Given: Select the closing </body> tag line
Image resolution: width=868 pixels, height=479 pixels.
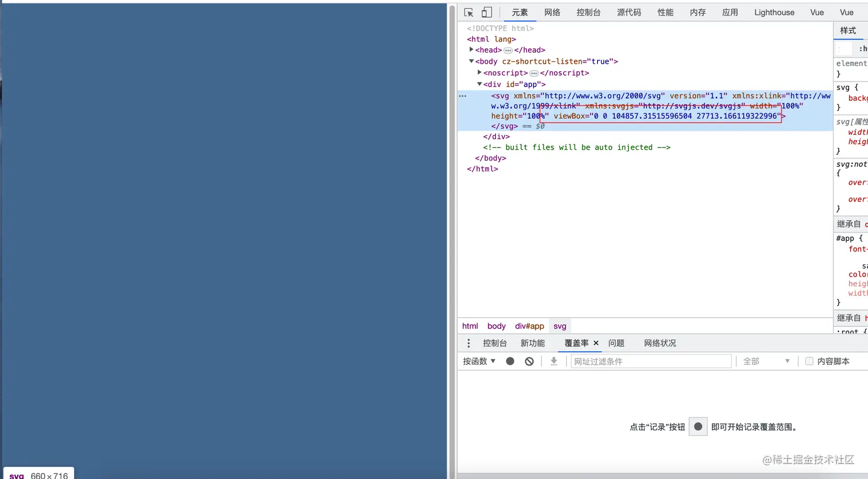Looking at the screenshot, I should [491, 158].
